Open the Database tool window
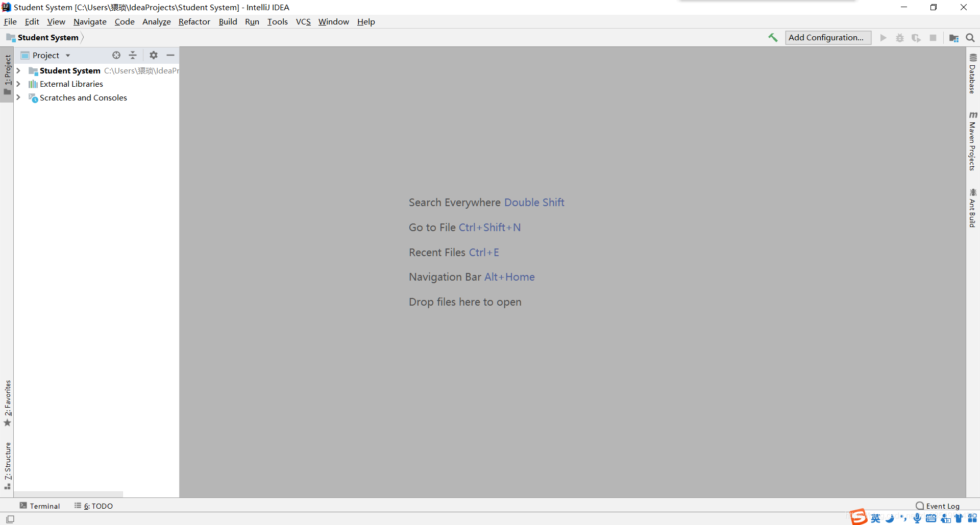This screenshot has width=980, height=525. [x=973, y=73]
